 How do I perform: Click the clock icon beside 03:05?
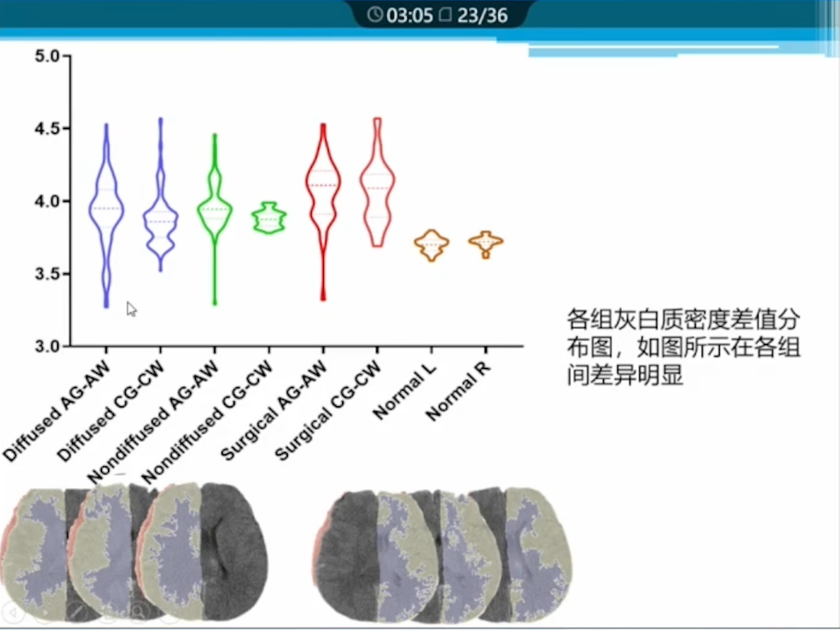coord(374,15)
